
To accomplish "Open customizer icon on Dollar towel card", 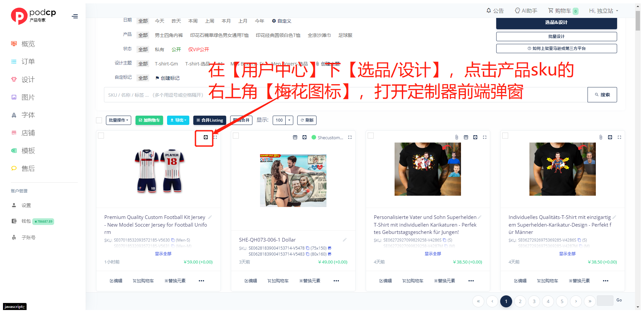I will click(305, 137).
